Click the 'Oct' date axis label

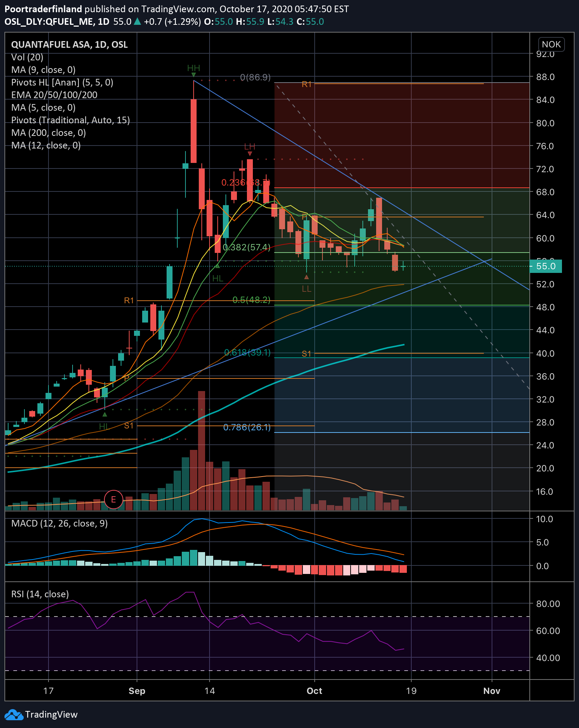click(315, 691)
